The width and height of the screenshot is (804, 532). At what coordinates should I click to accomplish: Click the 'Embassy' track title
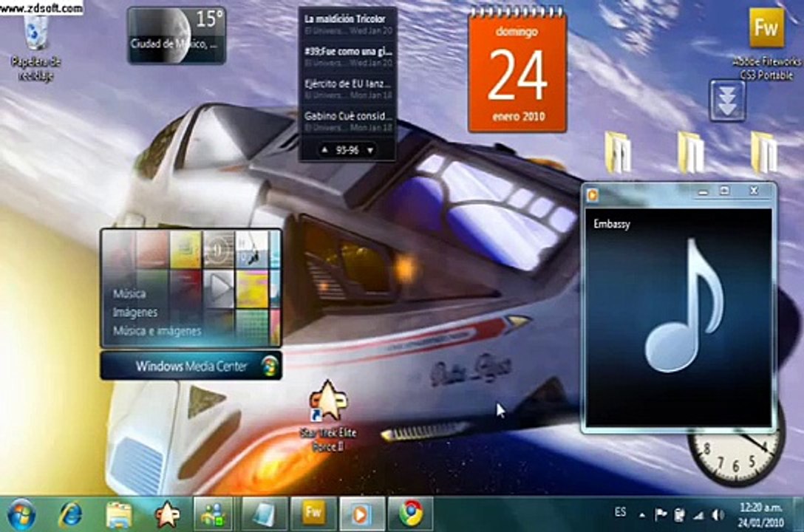612,224
